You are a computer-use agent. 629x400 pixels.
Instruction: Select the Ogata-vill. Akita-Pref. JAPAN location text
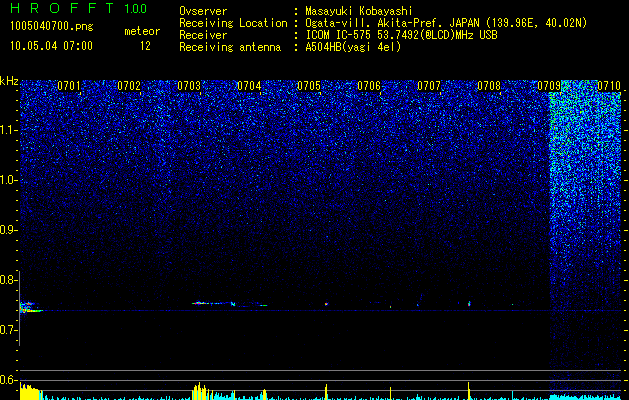click(446, 24)
